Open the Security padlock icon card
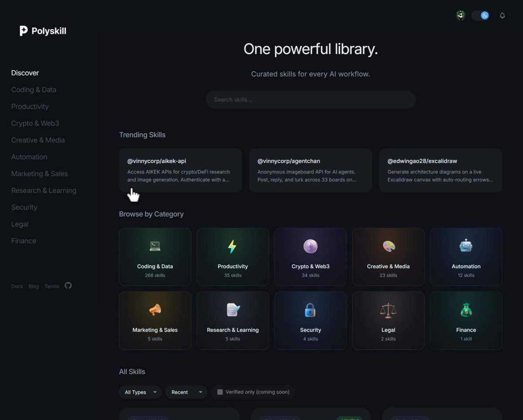 coord(311,321)
